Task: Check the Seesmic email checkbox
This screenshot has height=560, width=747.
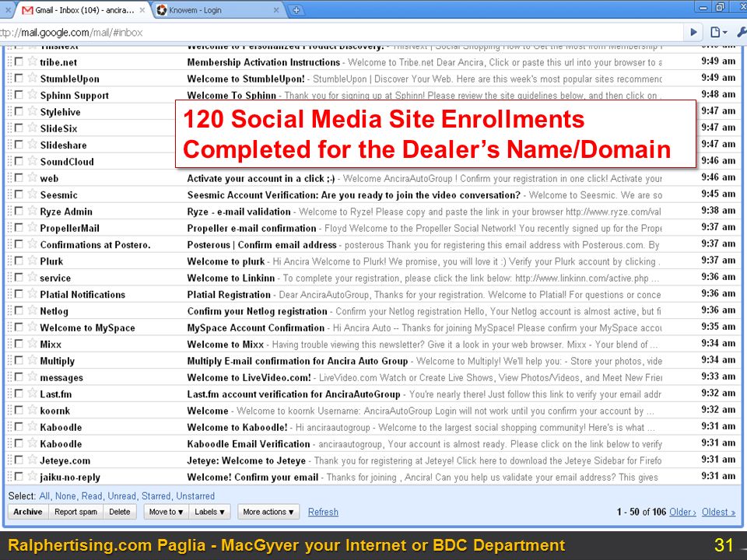Action: coord(19,194)
